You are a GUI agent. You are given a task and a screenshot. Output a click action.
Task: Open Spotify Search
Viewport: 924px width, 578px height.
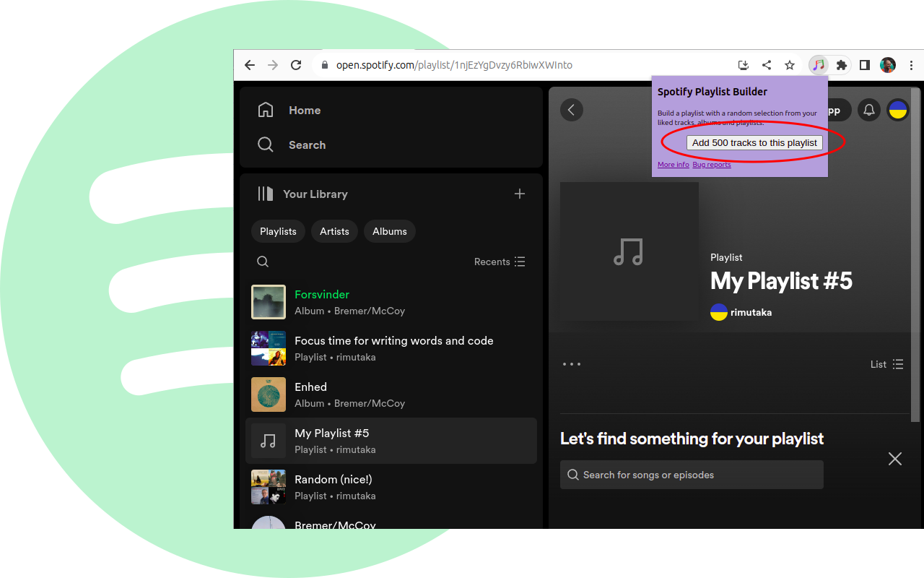pyautogui.click(x=292, y=144)
